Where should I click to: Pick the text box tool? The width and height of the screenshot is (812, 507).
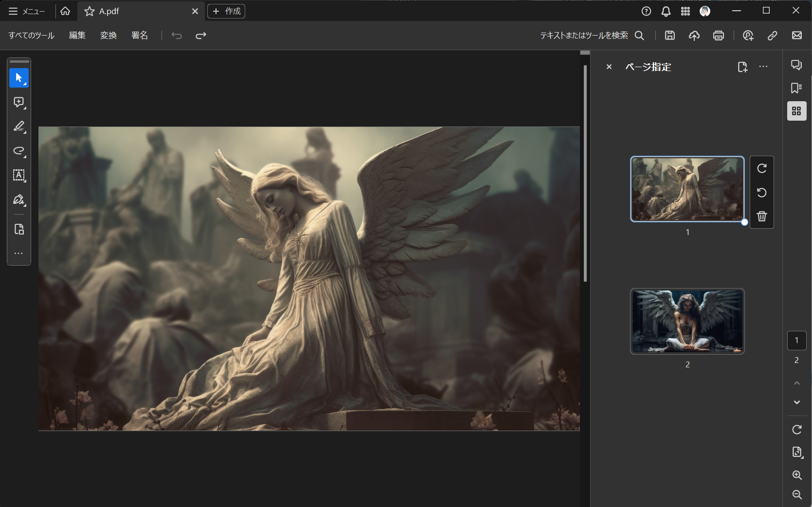coord(19,175)
